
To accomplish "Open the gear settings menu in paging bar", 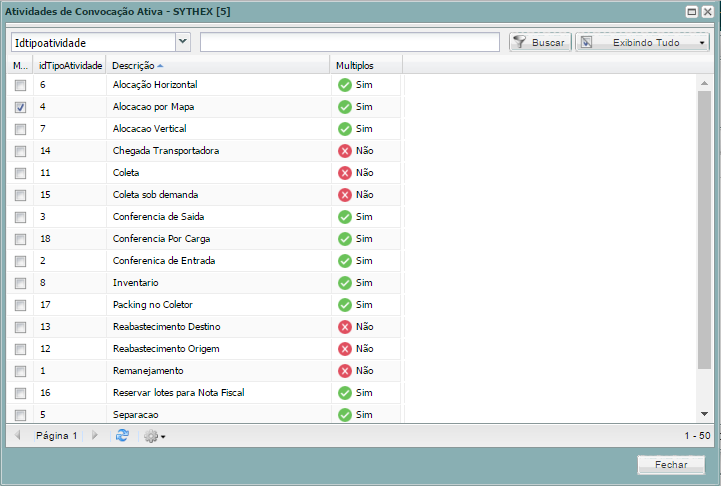I will (154, 436).
